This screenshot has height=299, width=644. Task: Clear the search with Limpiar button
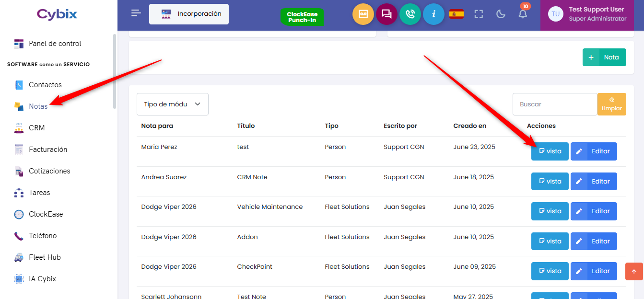point(611,104)
